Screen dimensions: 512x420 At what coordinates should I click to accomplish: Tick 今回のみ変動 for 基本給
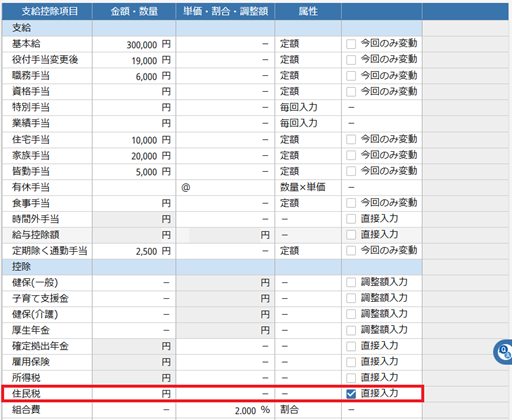coord(351,44)
